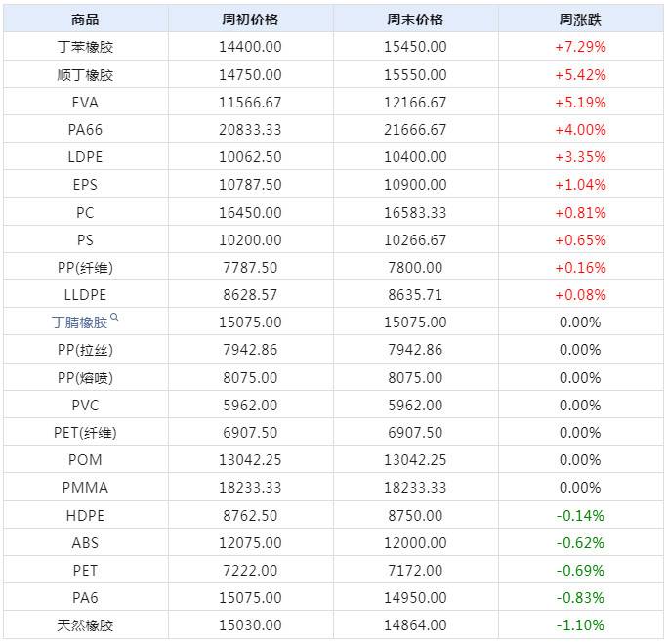The width and height of the screenshot is (667, 644).
Task: Select the PMMA row name
Action: (86, 488)
